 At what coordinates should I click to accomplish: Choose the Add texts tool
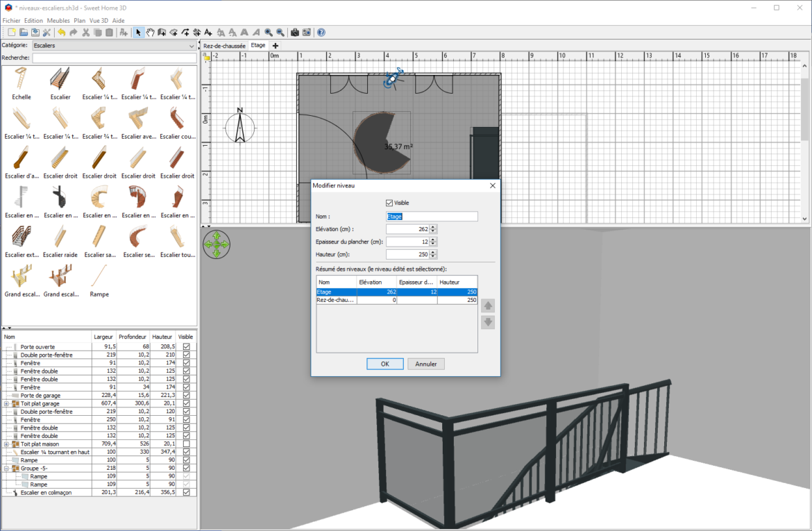point(208,32)
